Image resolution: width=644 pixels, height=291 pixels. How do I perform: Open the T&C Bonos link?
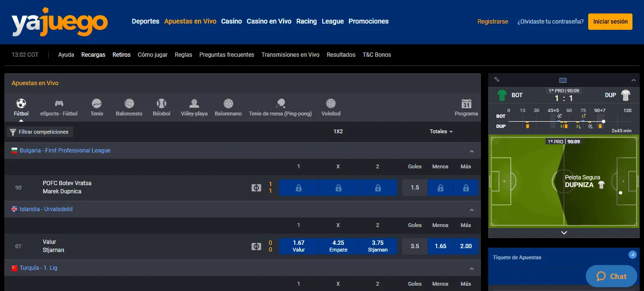click(x=377, y=55)
